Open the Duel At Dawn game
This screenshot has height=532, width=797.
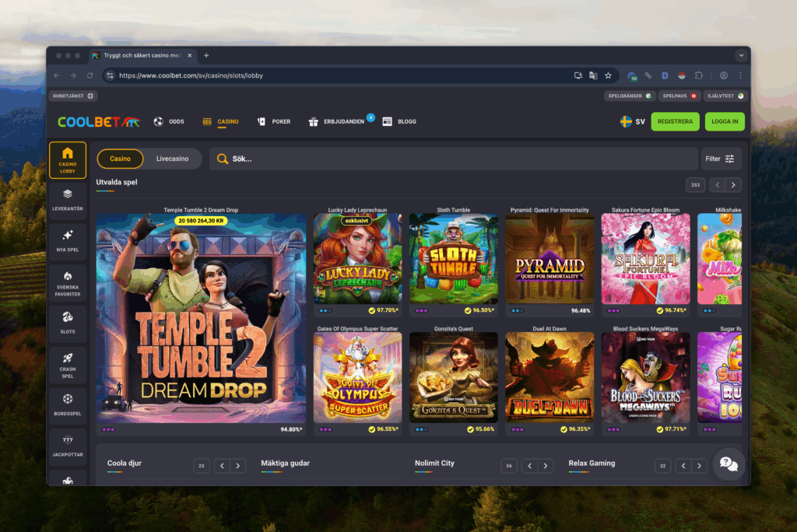tap(549, 377)
